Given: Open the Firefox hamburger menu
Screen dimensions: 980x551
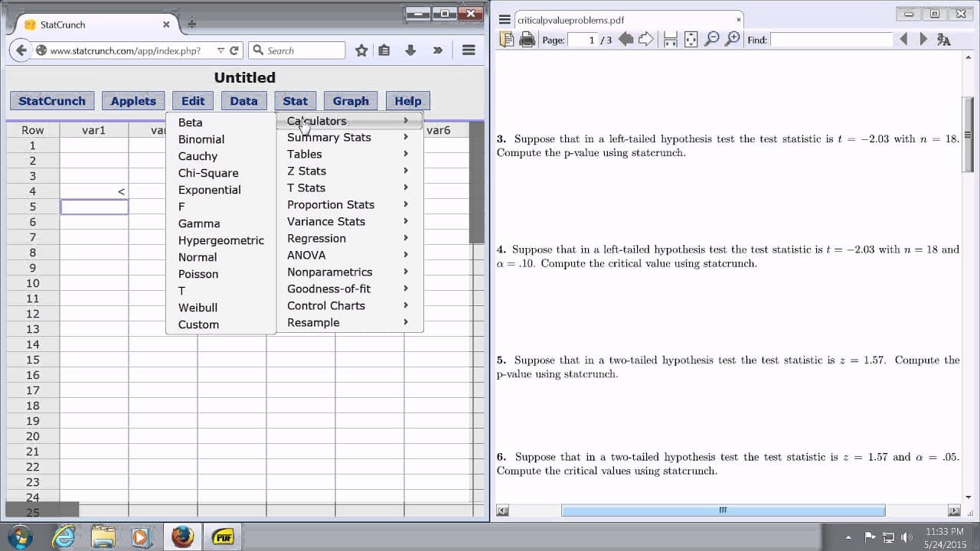Looking at the screenshot, I should click(469, 51).
